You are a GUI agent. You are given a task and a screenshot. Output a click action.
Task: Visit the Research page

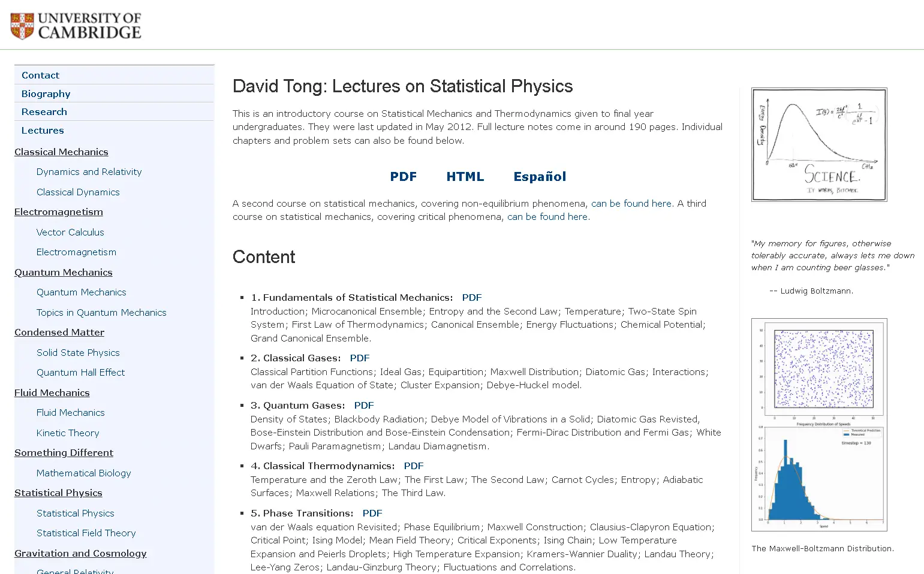click(44, 111)
